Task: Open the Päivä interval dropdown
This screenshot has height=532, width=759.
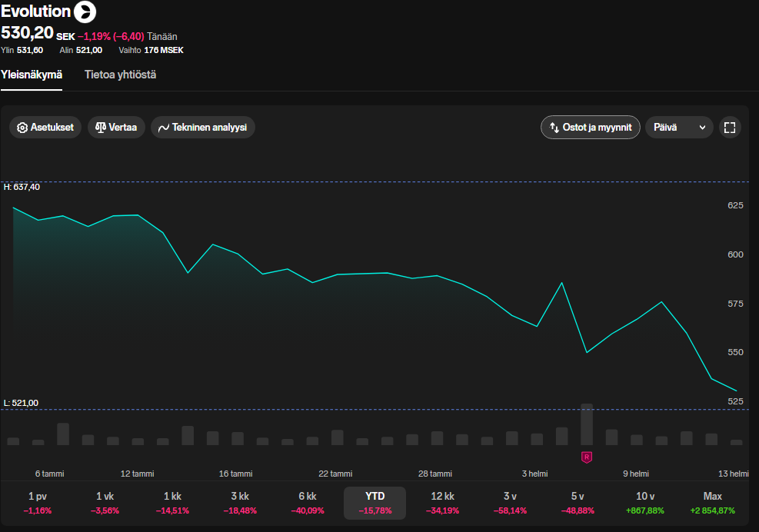Action: tap(679, 128)
